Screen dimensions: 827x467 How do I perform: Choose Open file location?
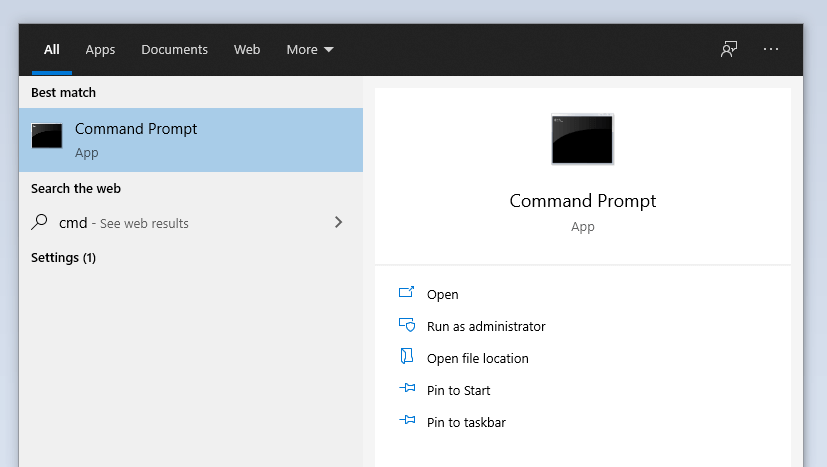(x=477, y=359)
